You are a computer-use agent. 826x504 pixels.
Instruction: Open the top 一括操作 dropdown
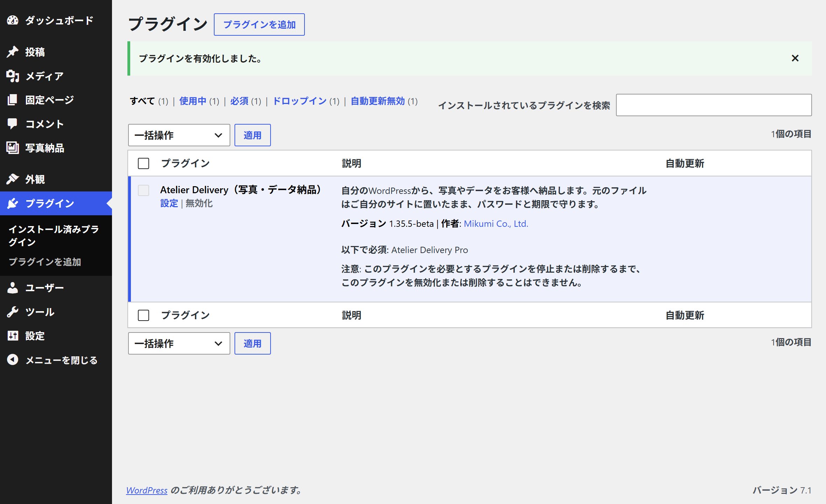pos(179,135)
